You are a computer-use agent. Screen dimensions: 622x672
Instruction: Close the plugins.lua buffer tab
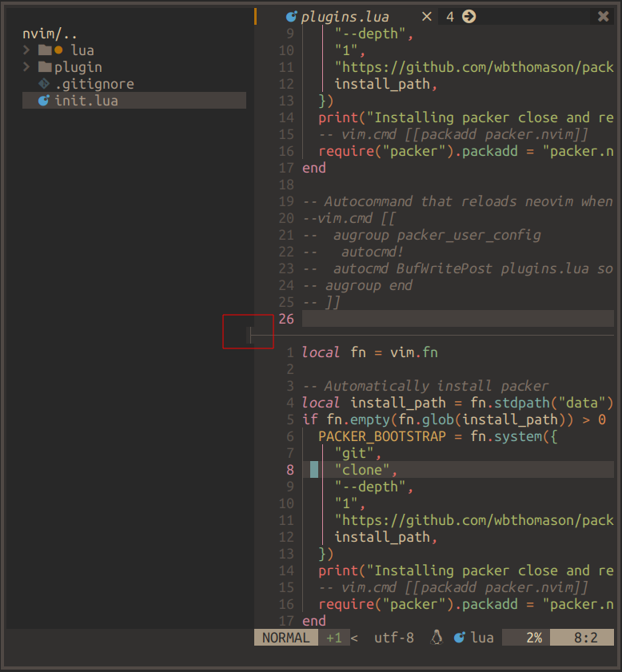(427, 17)
